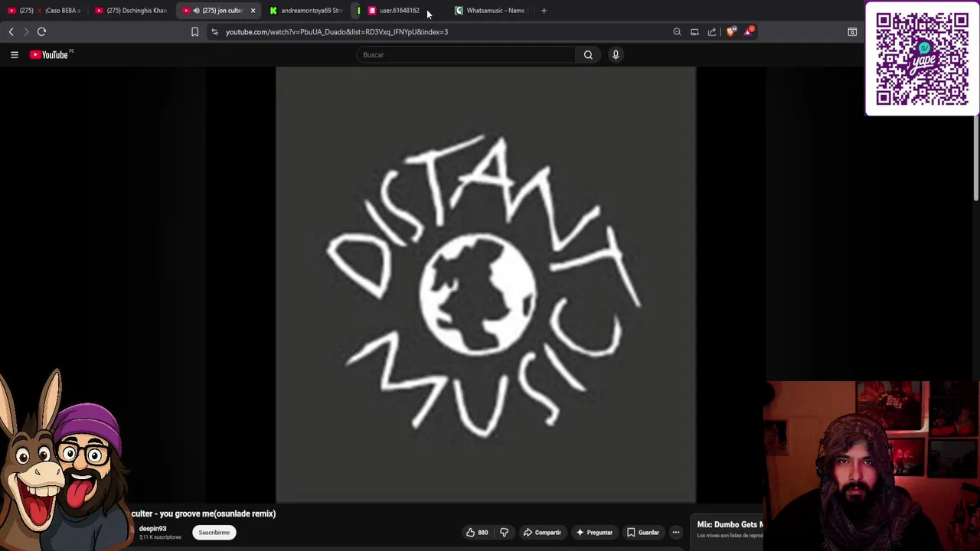980x551 pixels.
Task: Switch to the Dschinghis Khan tab
Action: (131, 11)
